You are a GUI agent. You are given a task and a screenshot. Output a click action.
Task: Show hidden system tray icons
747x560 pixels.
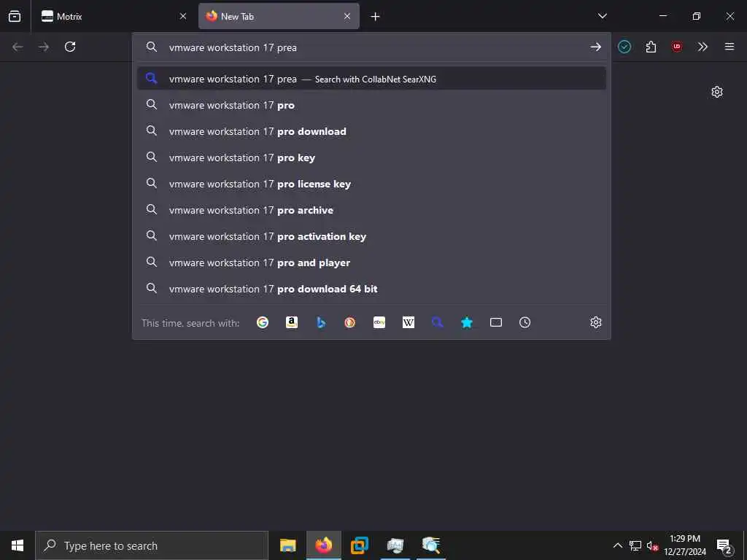617,545
